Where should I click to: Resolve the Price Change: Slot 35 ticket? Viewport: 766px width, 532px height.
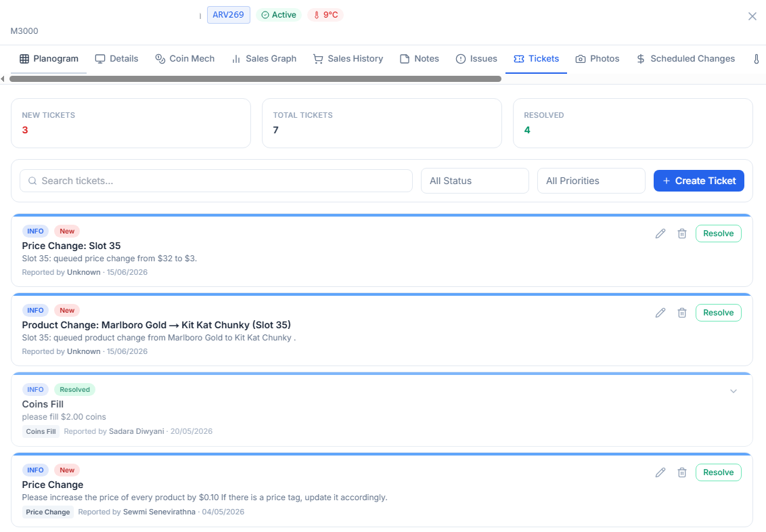pos(718,234)
